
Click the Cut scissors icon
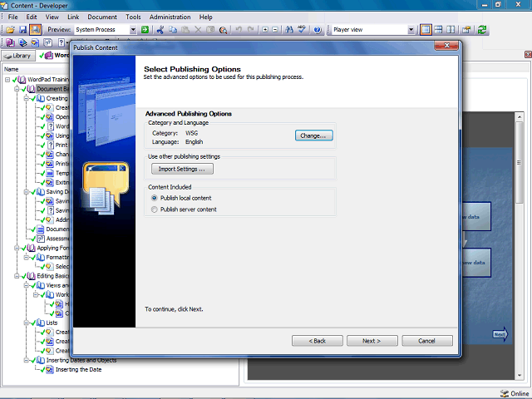(160, 30)
